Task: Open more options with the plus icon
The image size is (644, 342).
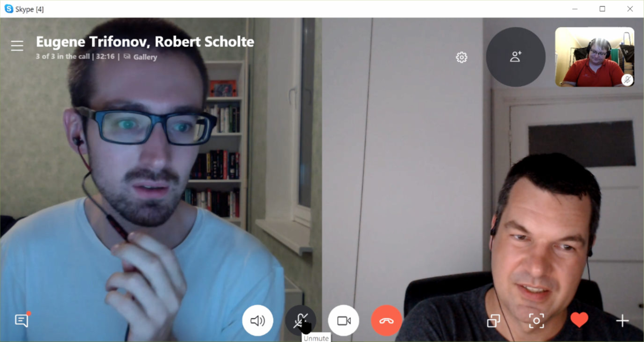Action: (622, 321)
